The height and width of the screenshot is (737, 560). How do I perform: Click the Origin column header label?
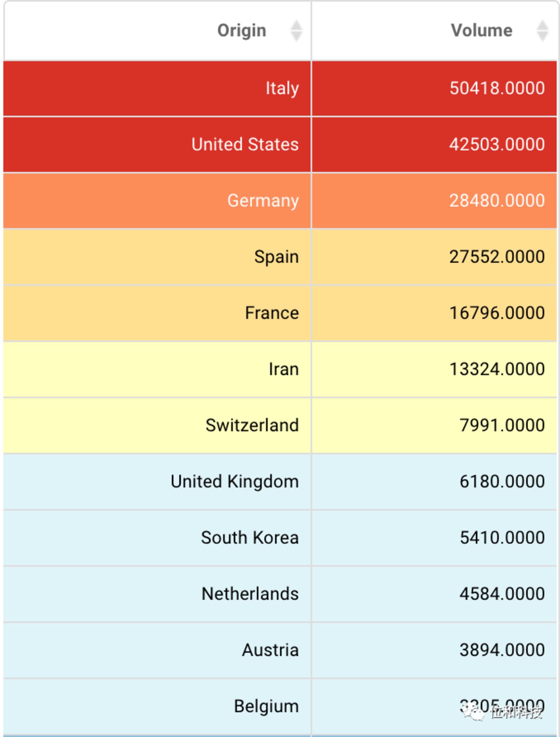[241, 31]
